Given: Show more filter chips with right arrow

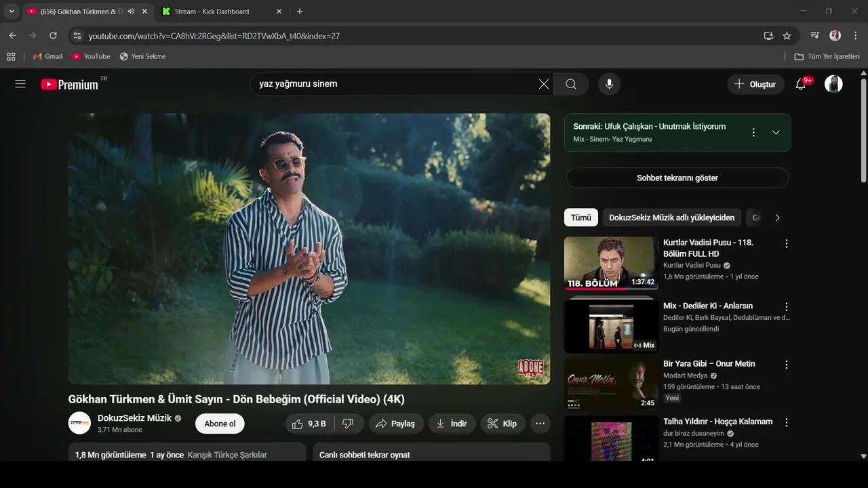Looking at the screenshot, I should [x=777, y=218].
